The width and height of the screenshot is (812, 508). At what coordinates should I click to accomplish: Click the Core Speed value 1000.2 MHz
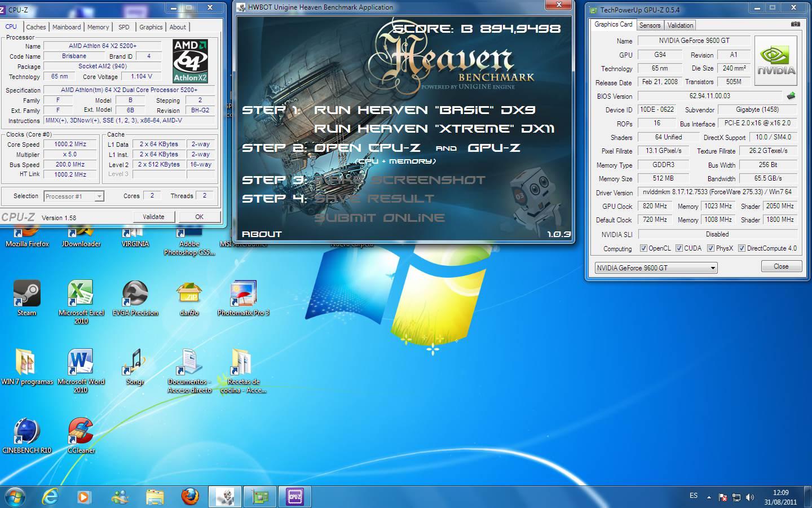70,144
